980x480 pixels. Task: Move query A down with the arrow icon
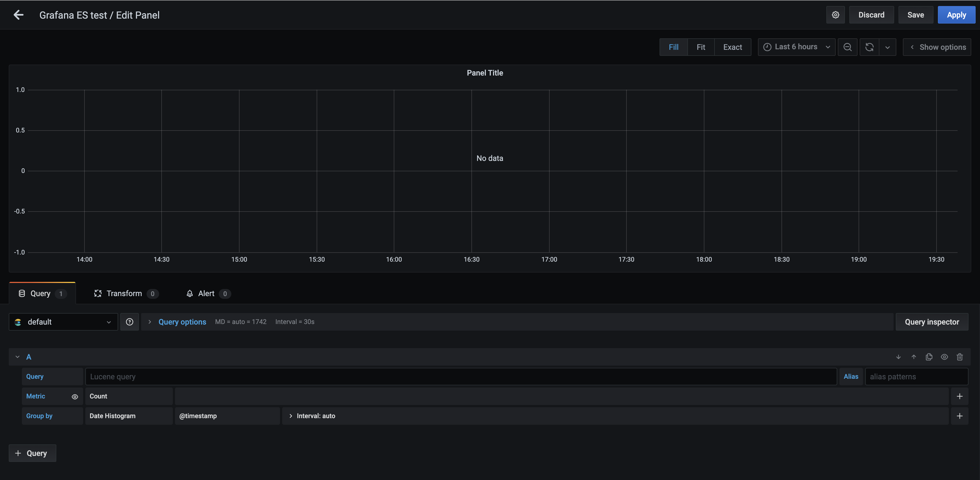[899, 357]
